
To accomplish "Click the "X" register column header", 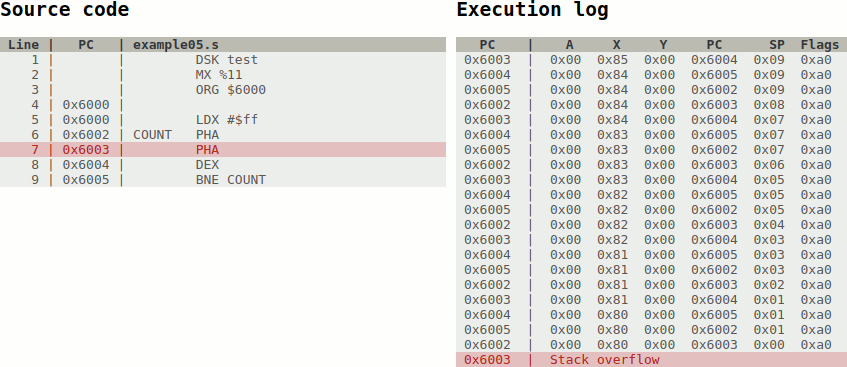I will pos(616,45).
